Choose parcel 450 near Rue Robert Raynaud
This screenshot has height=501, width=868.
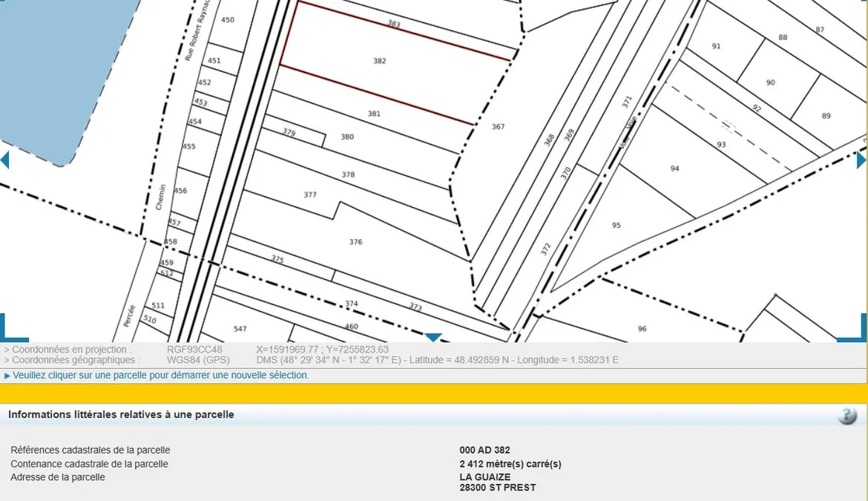point(228,20)
